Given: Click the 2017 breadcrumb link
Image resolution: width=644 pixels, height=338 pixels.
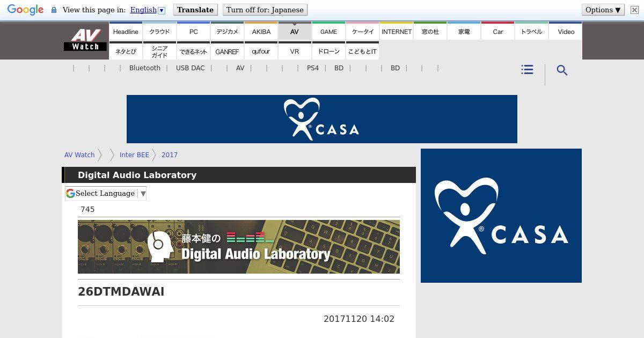Looking at the screenshot, I should [170, 155].
